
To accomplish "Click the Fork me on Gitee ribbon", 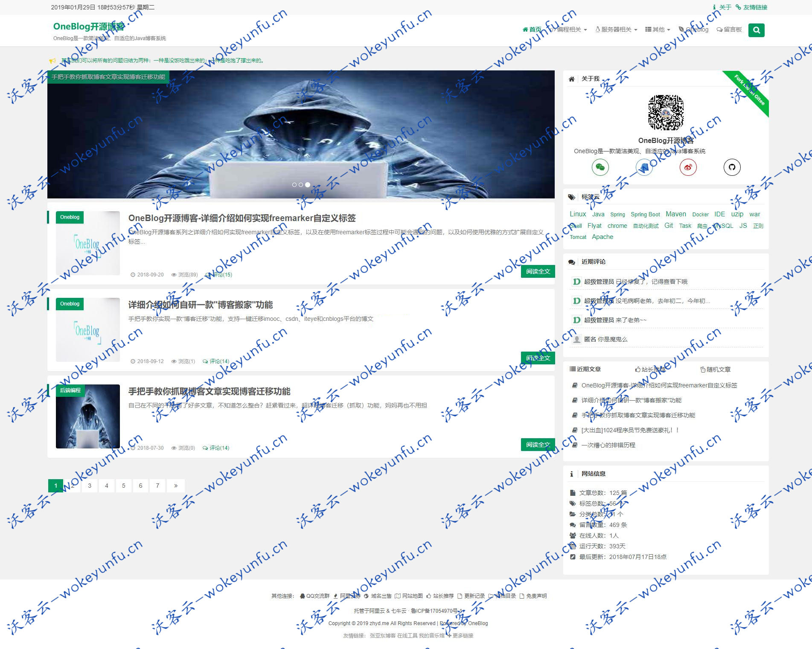I will coord(749,90).
